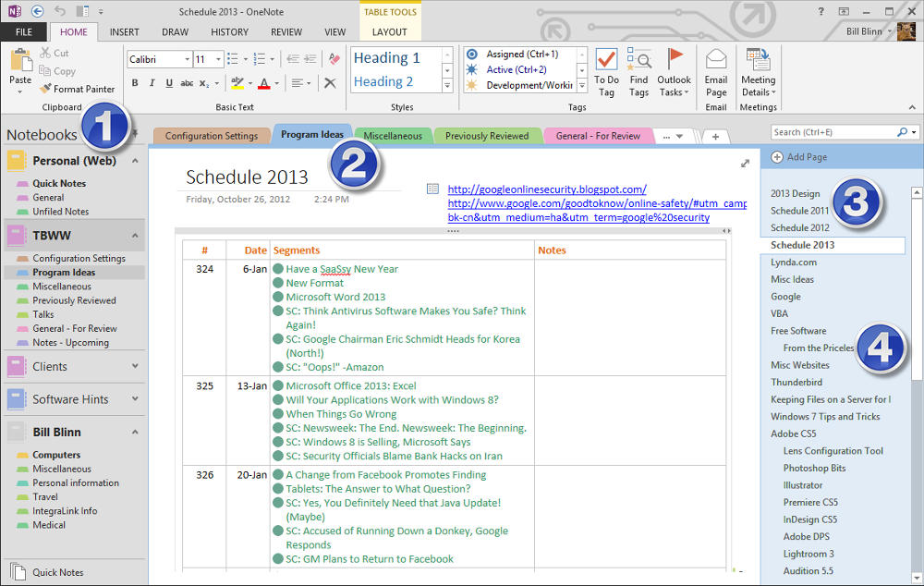
Task: Open the highlight color dropdown arrow
Action: pyautogui.click(x=249, y=83)
